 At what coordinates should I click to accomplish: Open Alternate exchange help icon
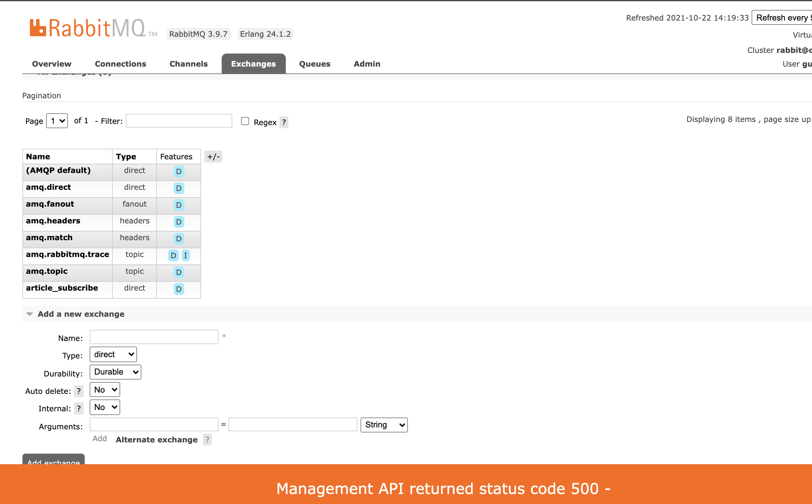(x=207, y=440)
